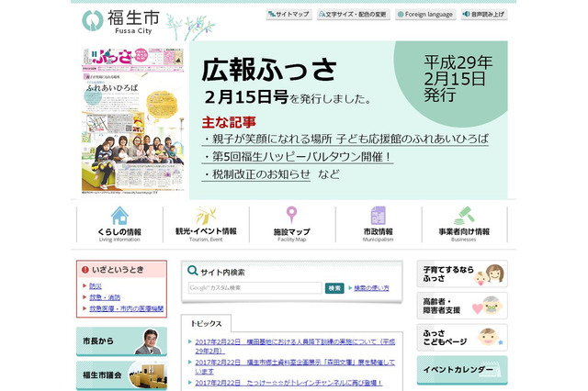Open the 市長から mayor banner

pyautogui.click(x=121, y=341)
